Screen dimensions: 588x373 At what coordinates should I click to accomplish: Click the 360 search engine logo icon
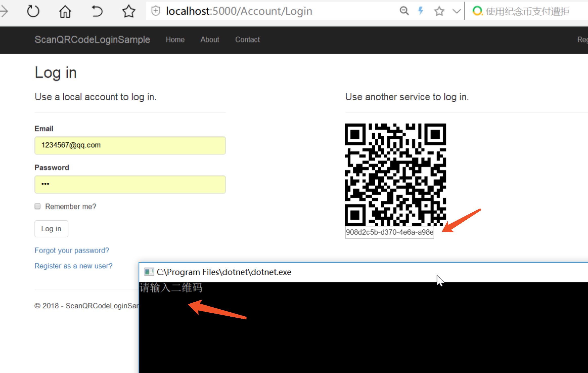coord(477,11)
